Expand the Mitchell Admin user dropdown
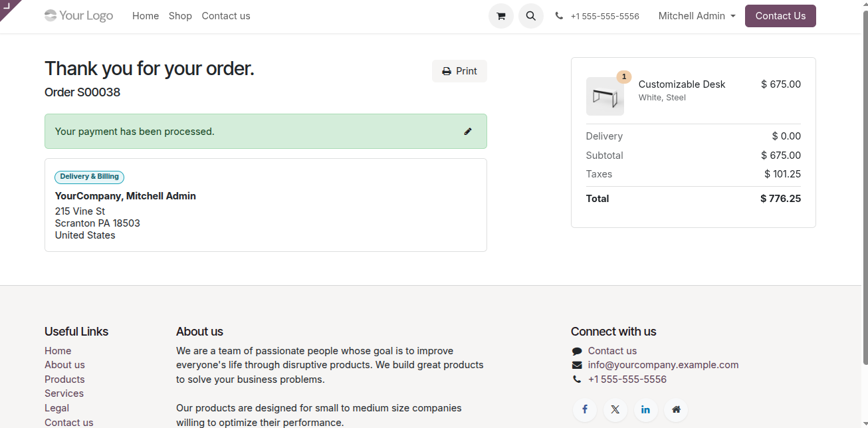This screenshot has width=868, height=428. coord(697,16)
